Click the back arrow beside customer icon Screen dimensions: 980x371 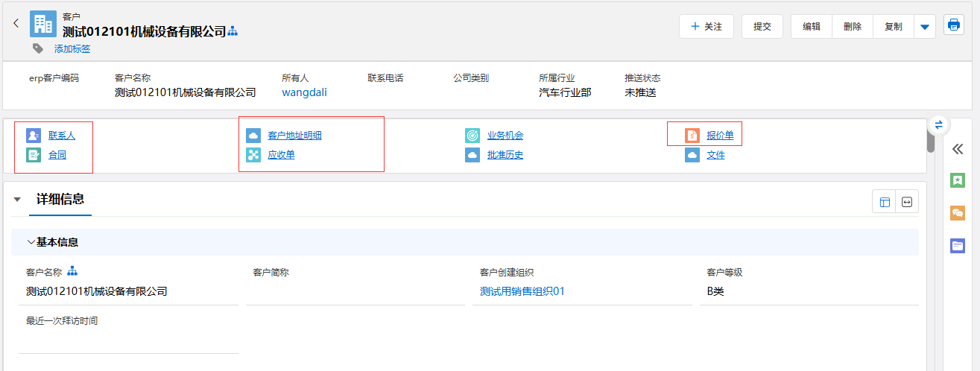(16, 24)
